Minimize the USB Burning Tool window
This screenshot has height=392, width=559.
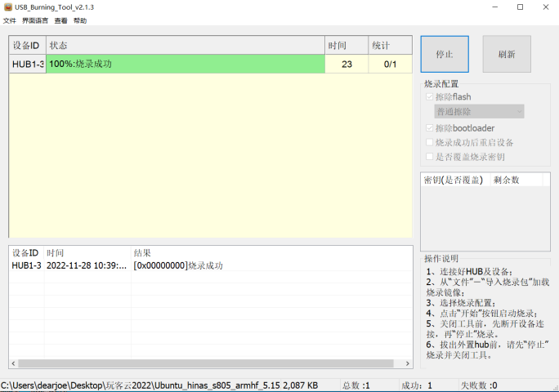pos(494,7)
